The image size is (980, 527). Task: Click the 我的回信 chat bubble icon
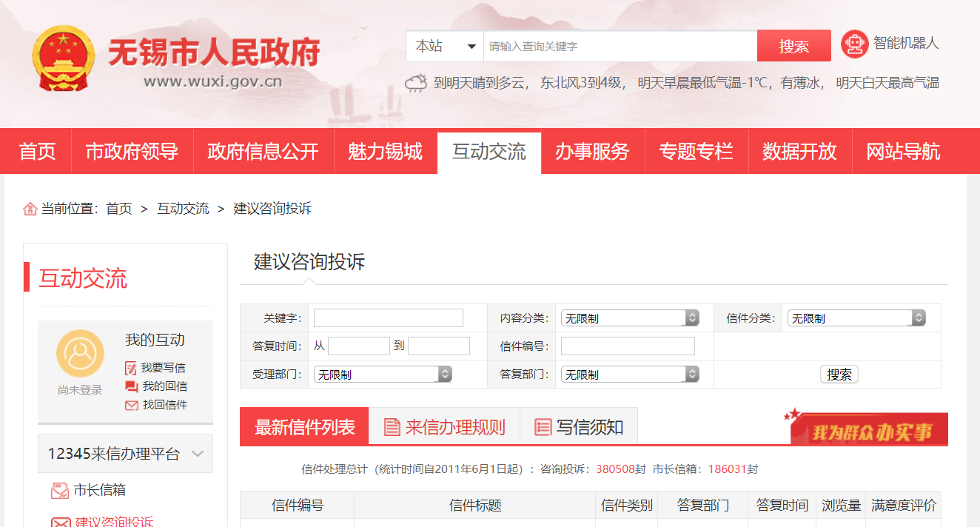131,386
